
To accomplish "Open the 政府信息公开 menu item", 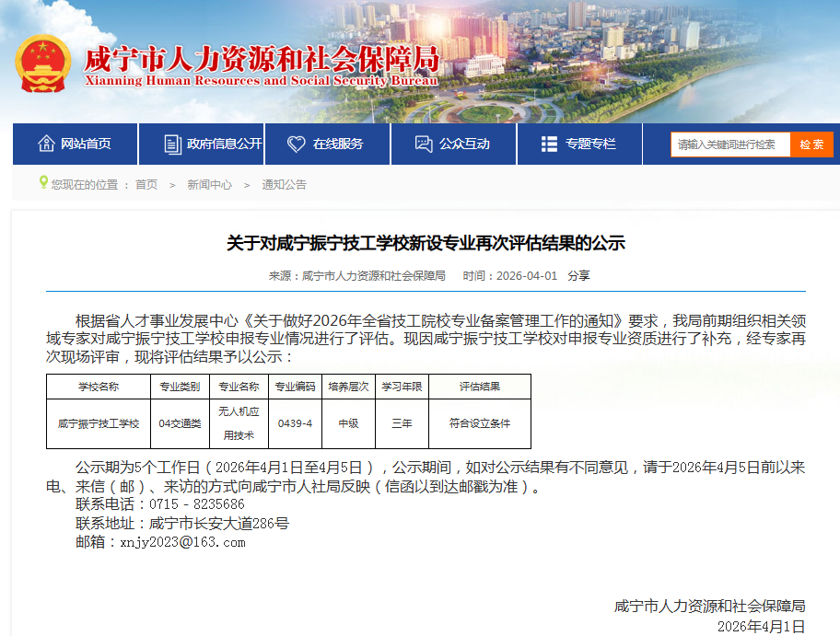I will (202, 144).
